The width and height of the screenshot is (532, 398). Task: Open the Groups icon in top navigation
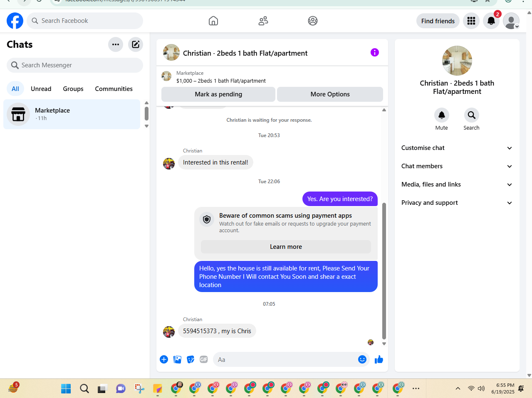(313, 21)
